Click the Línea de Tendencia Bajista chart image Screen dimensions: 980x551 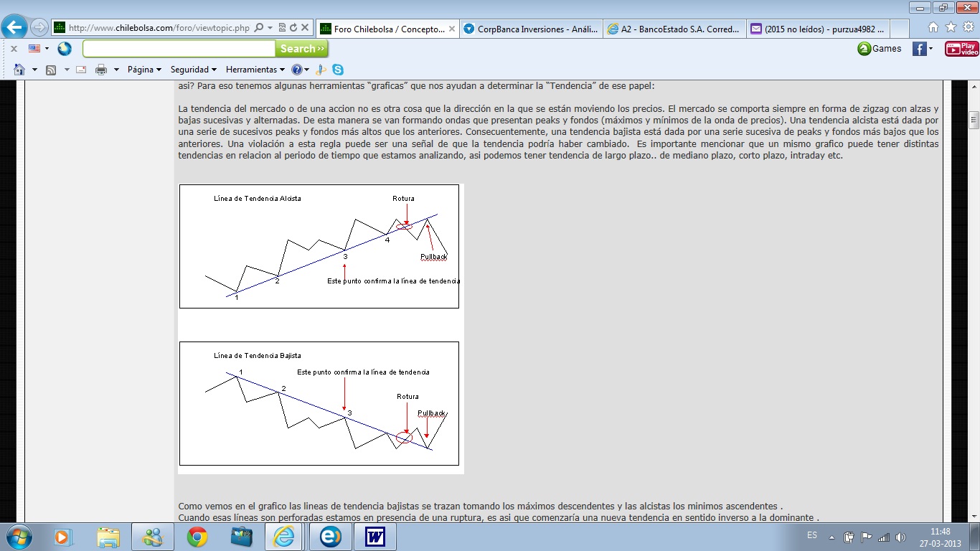tap(319, 404)
